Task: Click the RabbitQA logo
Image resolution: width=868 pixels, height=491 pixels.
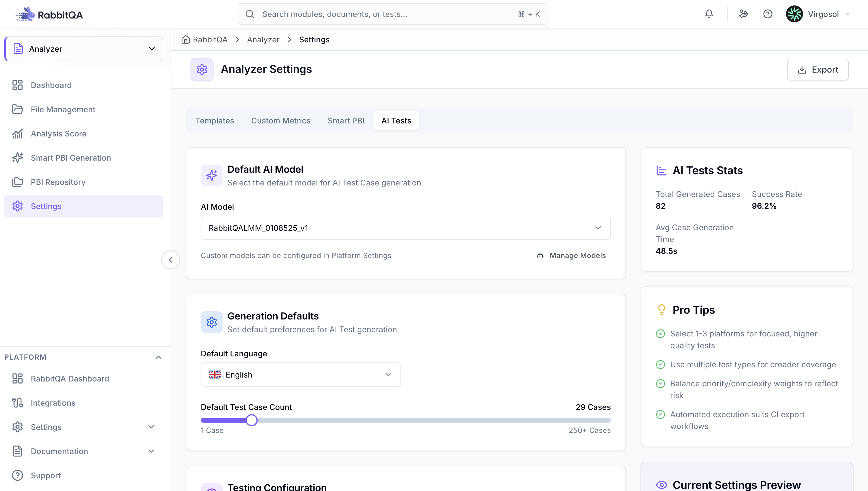Action: pyautogui.click(x=49, y=15)
